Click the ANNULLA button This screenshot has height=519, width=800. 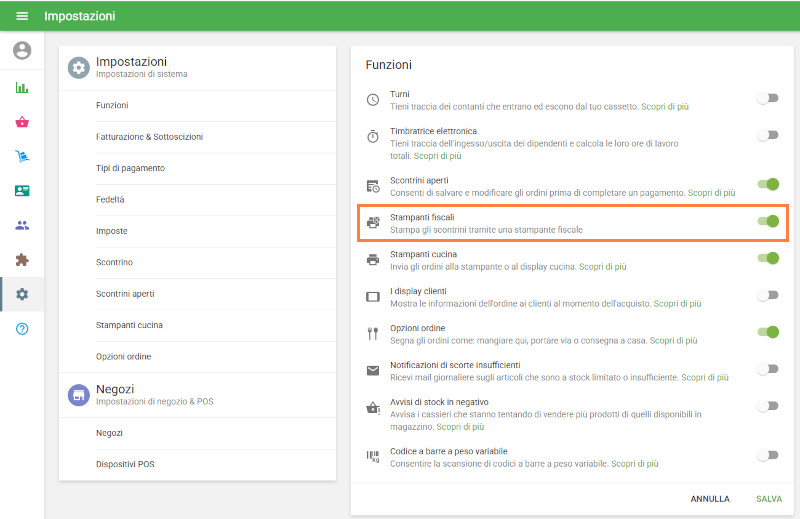click(x=710, y=498)
